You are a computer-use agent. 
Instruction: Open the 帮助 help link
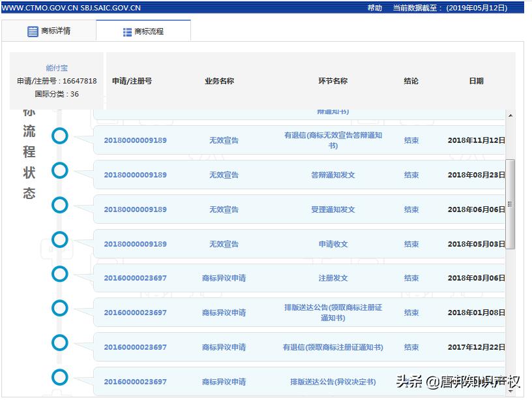pos(373,8)
